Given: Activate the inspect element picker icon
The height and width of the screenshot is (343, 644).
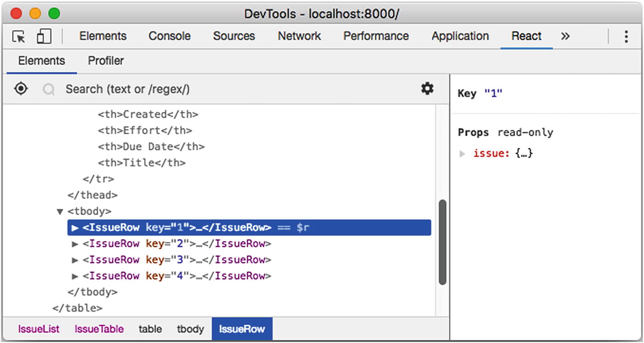Looking at the screenshot, I should tap(19, 37).
